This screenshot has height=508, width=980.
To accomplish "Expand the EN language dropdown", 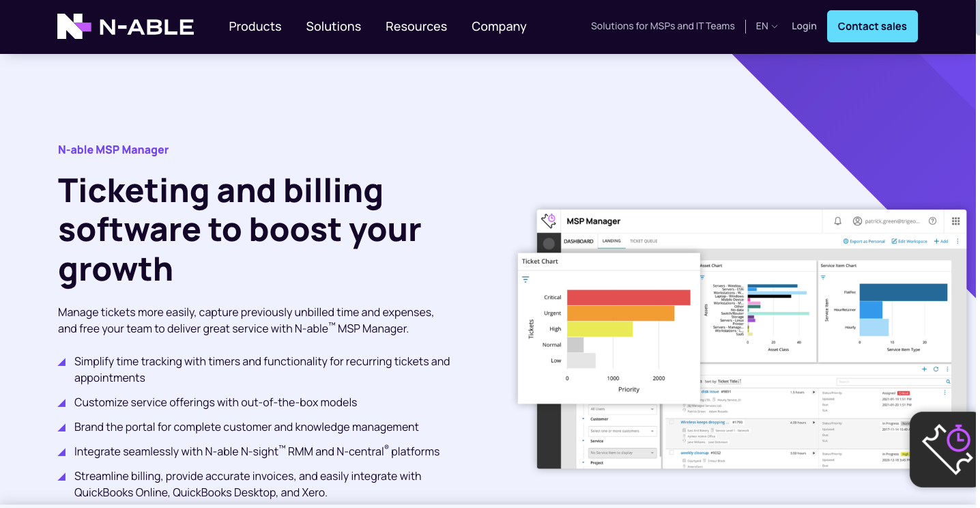I will tap(766, 26).
